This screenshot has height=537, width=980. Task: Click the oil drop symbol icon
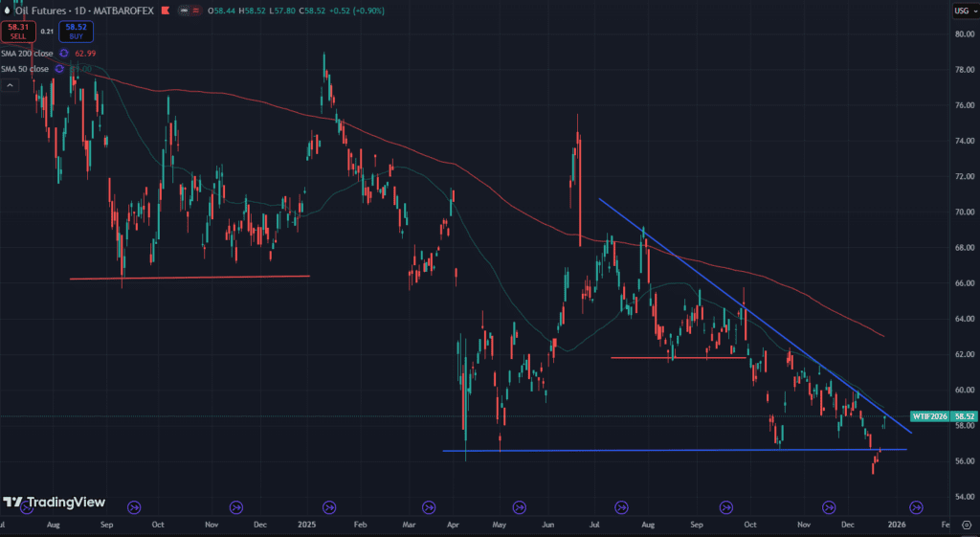click(x=8, y=11)
